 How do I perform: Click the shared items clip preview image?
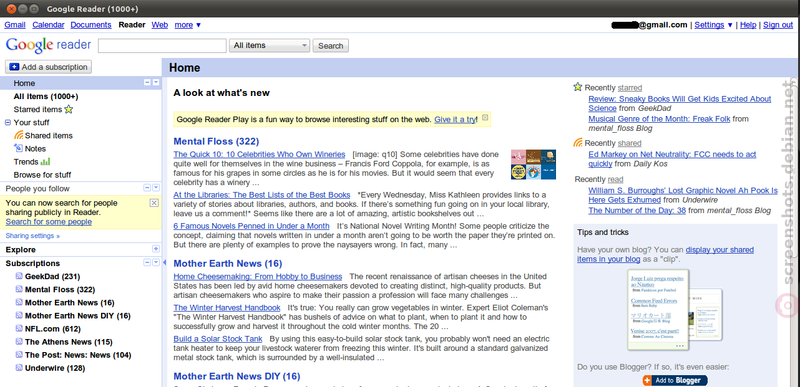(674, 309)
